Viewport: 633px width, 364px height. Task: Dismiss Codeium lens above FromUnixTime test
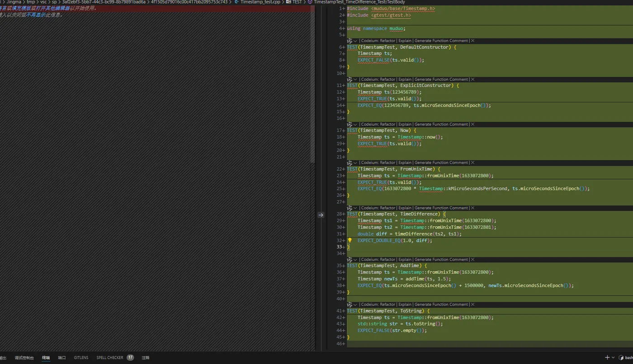473,163
